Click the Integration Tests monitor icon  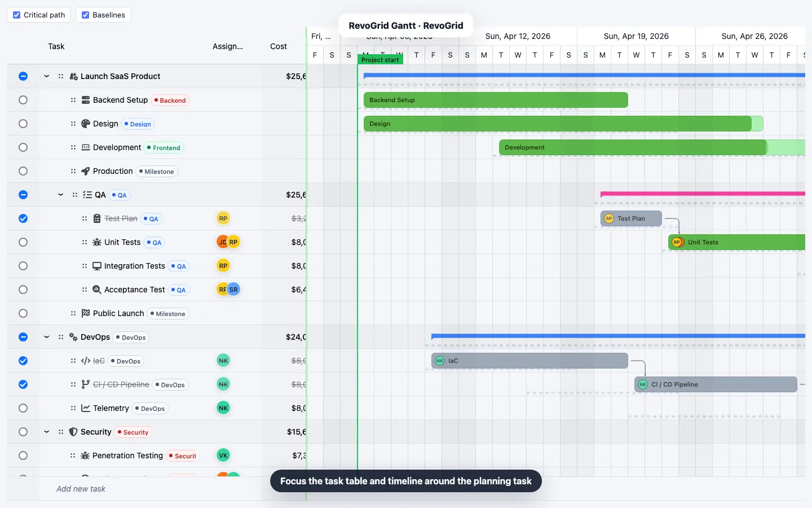[97, 266]
